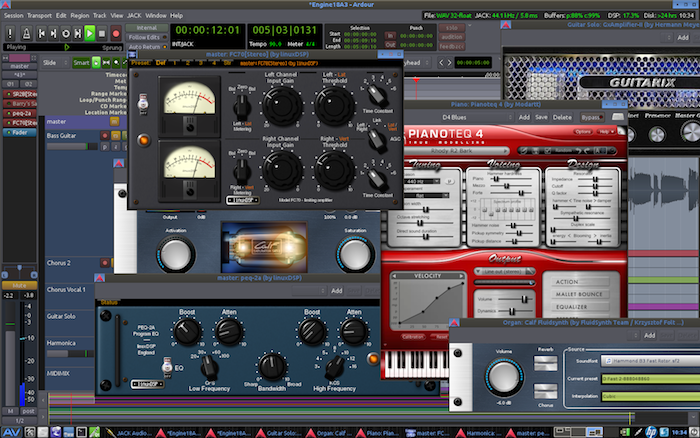Click the EQUALIZER button in Pianoteq
The width and height of the screenshot is (700, 438).
coord(581,308)
